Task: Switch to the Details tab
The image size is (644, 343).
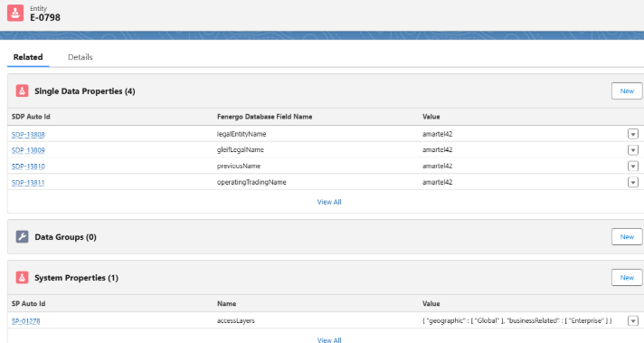Action: point(80,57)
